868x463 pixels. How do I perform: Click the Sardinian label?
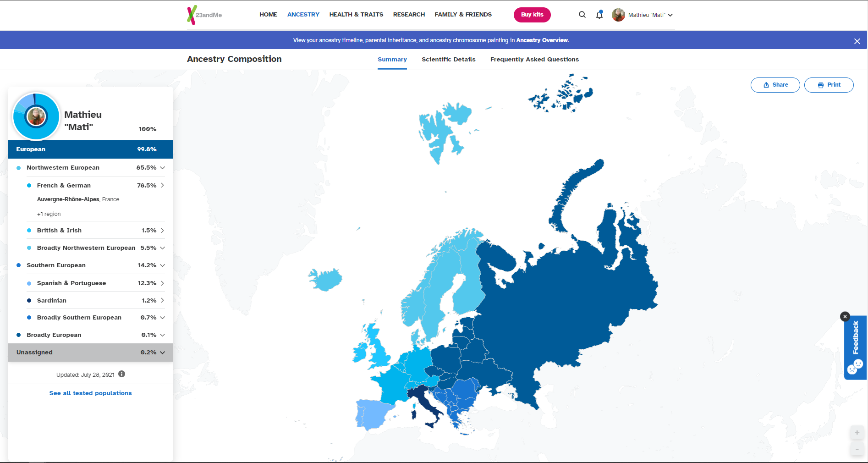click(x=52, y=301)
